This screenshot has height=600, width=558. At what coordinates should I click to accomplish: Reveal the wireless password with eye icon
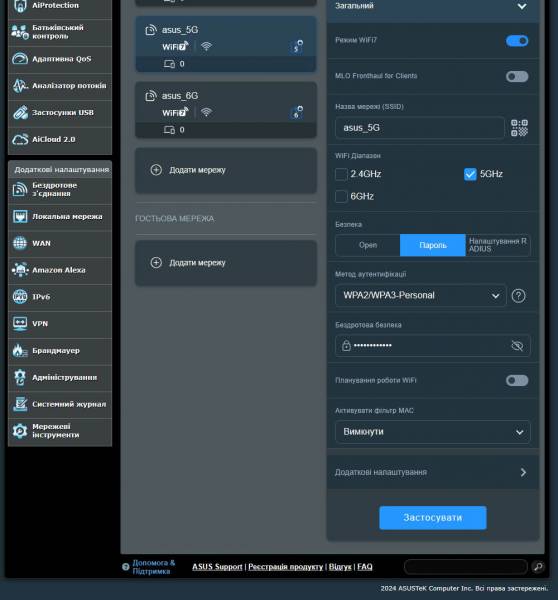pyautogui.click(x=517, y=346)
